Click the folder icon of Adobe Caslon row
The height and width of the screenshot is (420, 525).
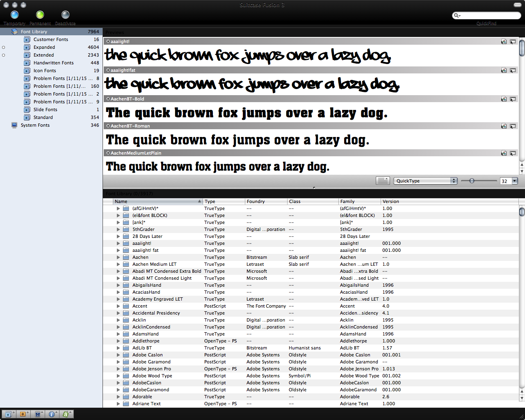[126, 355]
